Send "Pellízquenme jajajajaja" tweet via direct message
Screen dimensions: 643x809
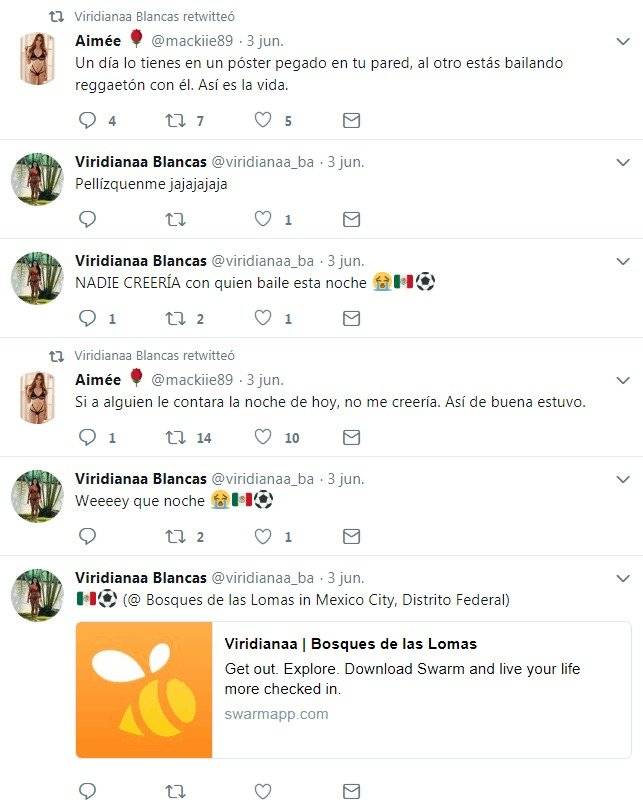[351, 219]
